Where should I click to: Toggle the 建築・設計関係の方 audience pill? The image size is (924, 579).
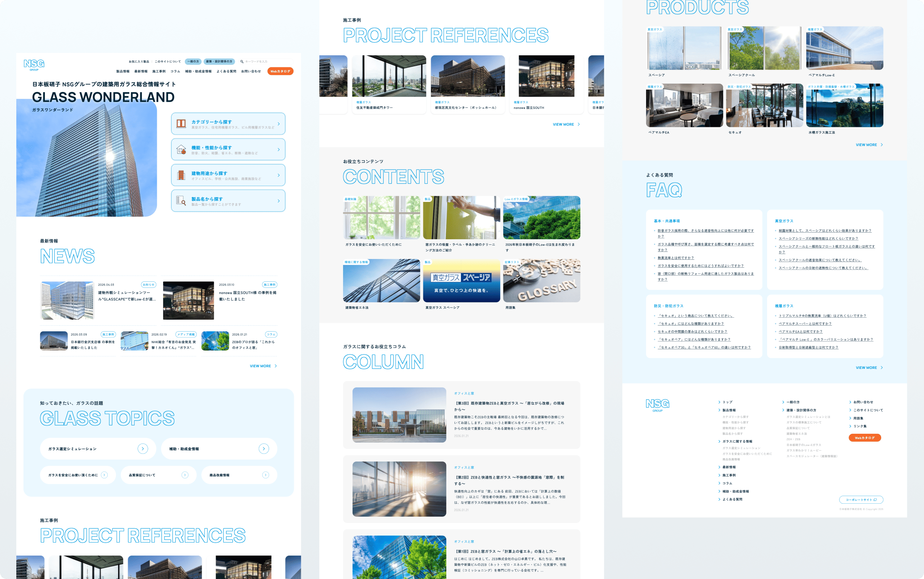point(219,61)
